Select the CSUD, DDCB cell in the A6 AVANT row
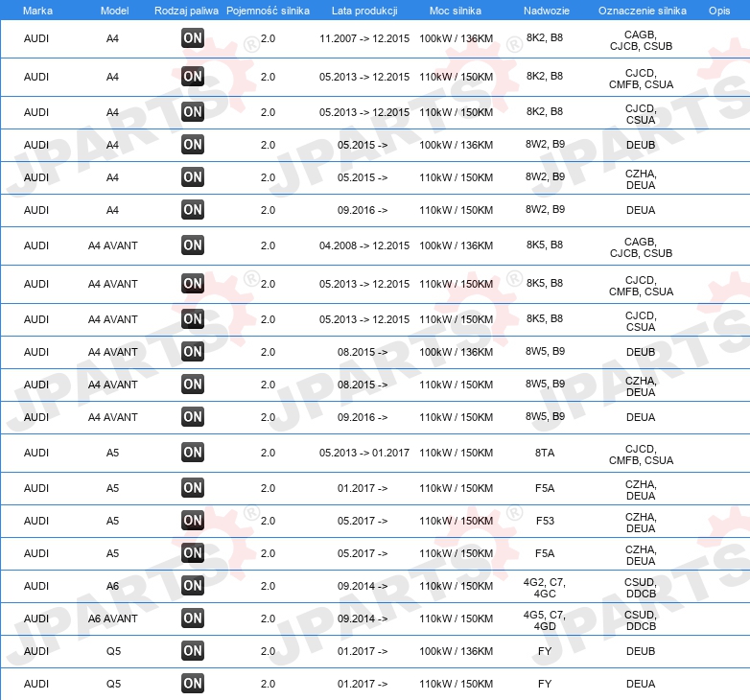The width and height of the screenshot is (750, 700). point(641,620)
